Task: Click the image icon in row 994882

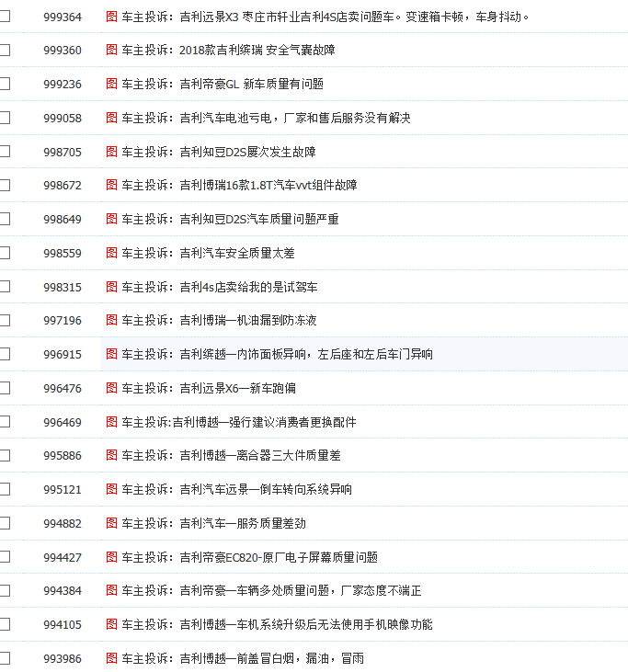Action: pyautogui.click(x=111, y=522)
